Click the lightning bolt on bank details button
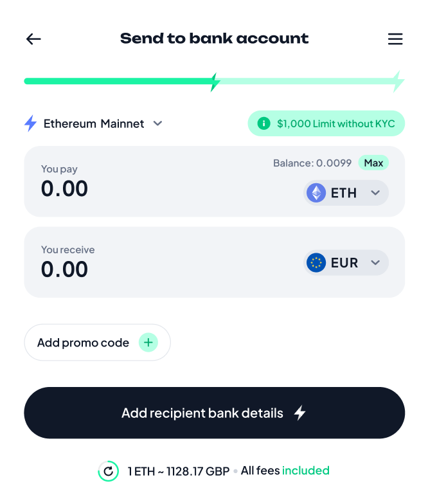This screenshot has height=504, width=428. tap(299, 413)
